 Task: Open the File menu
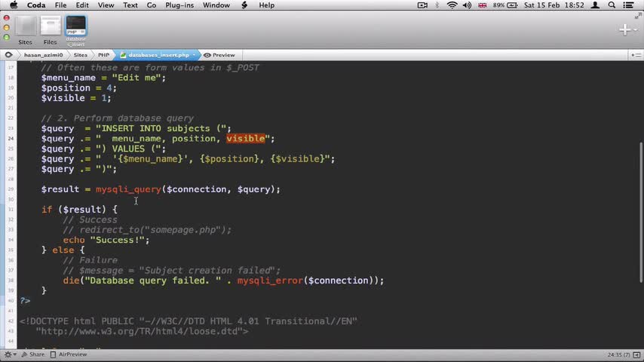click(x=60, y=5)
